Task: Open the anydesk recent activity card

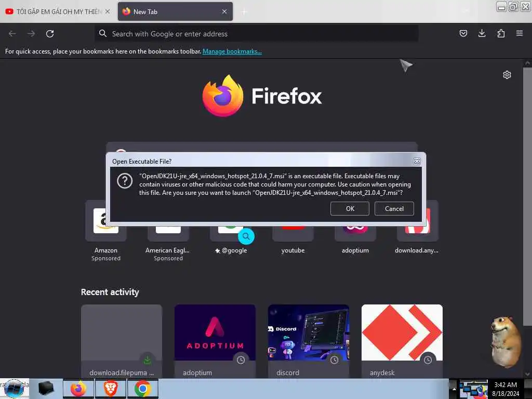Action: [x=402, y=341]
